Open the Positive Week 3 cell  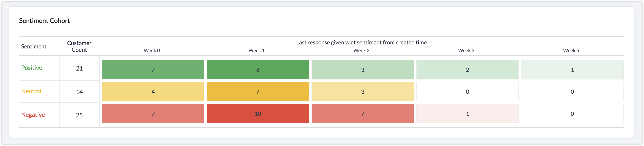point(467,70)
